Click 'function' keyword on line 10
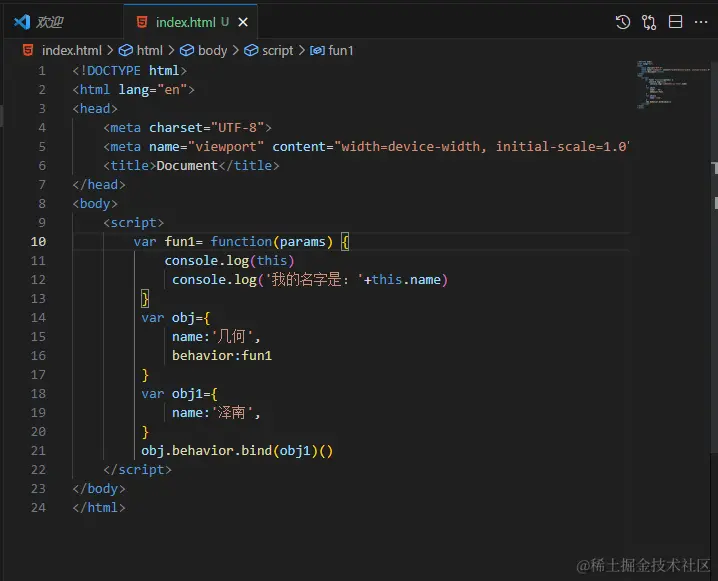 (x=241, y=242)
